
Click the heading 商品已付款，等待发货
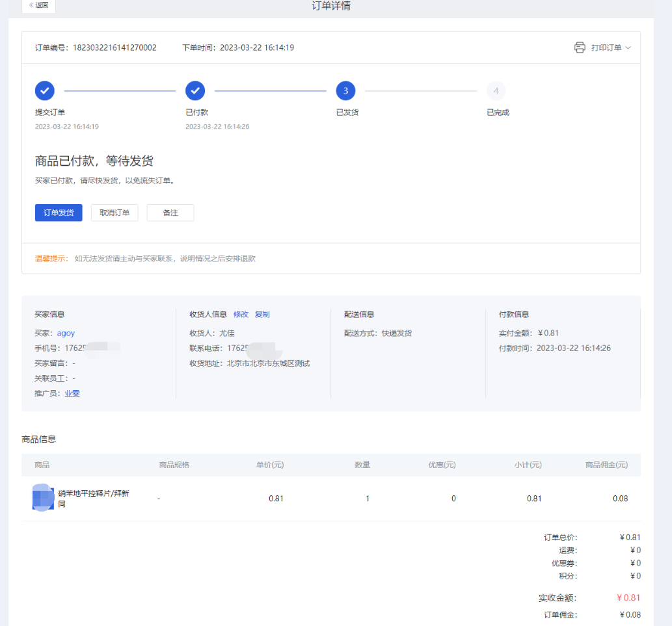point(94,161)
